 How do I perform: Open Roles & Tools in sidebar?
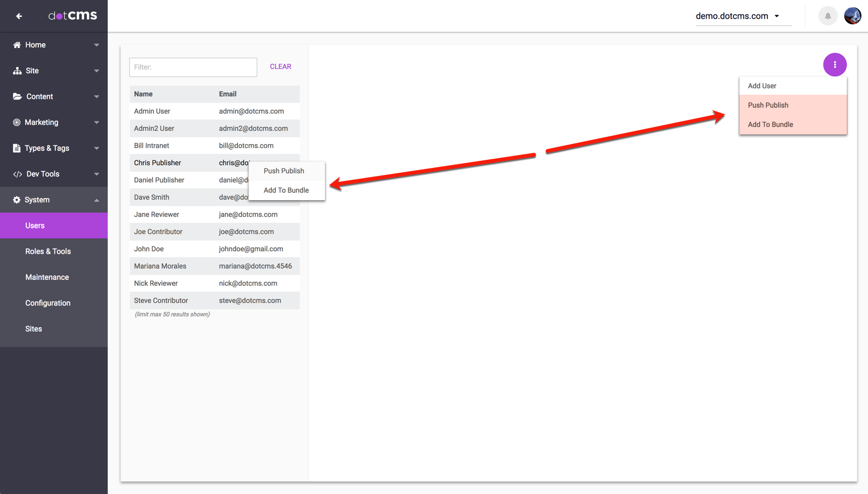click(48, 251)
